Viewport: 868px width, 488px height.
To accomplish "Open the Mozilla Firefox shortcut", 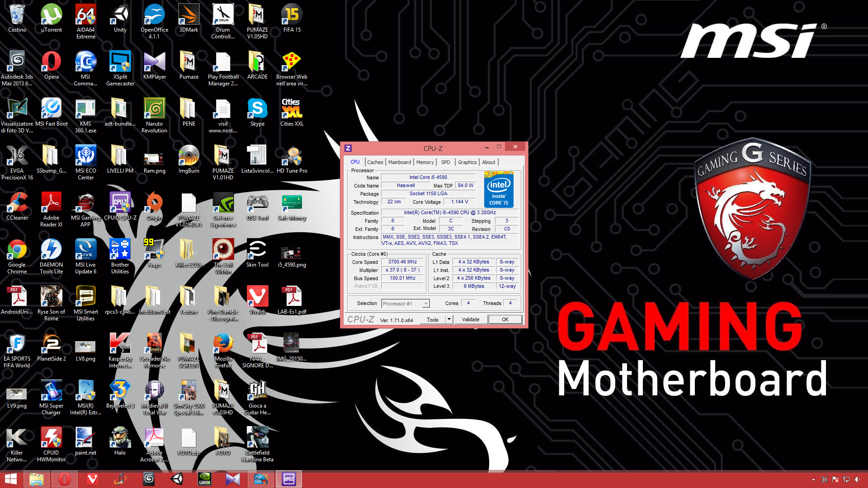I will pos(223,350).
